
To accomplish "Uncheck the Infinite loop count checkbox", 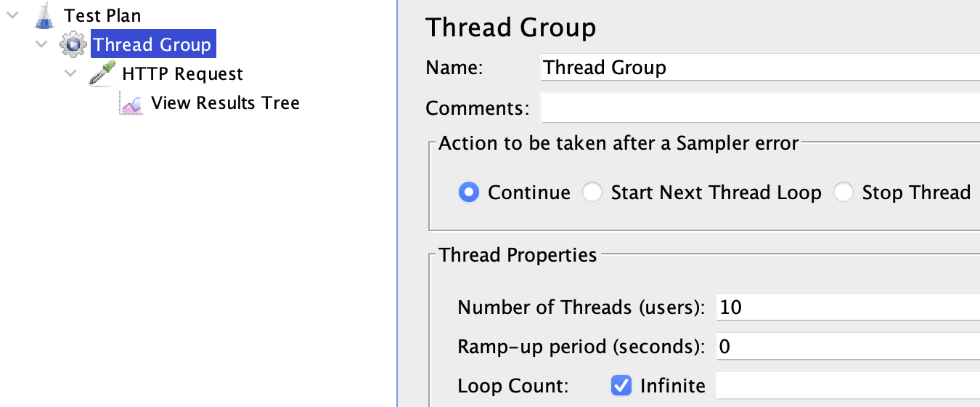I will click(x=621, y=385).
